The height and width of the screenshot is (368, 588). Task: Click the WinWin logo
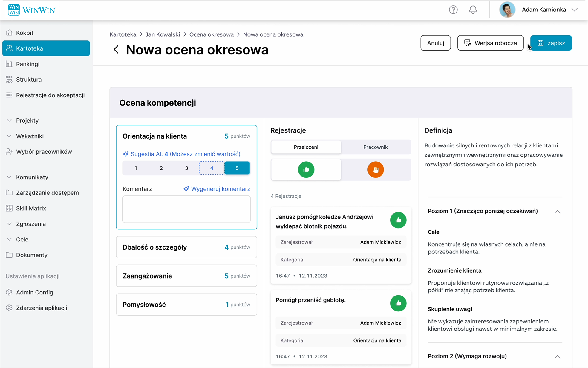32,10
